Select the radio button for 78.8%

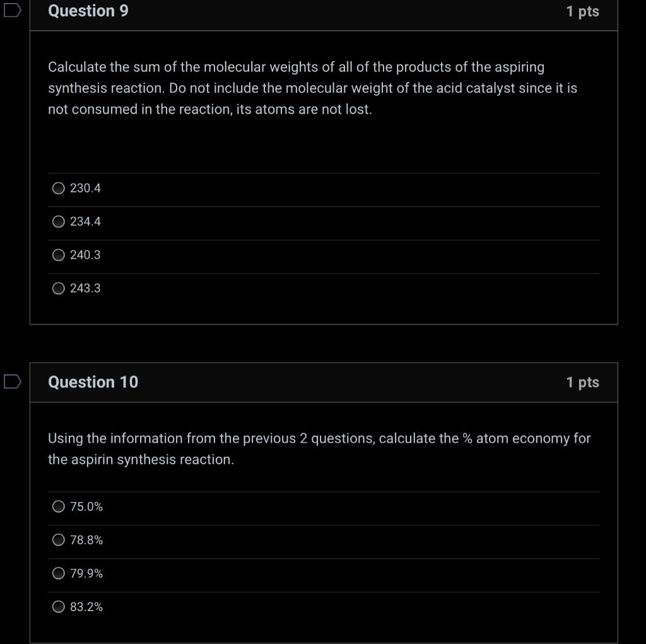[x=59, y=539]
